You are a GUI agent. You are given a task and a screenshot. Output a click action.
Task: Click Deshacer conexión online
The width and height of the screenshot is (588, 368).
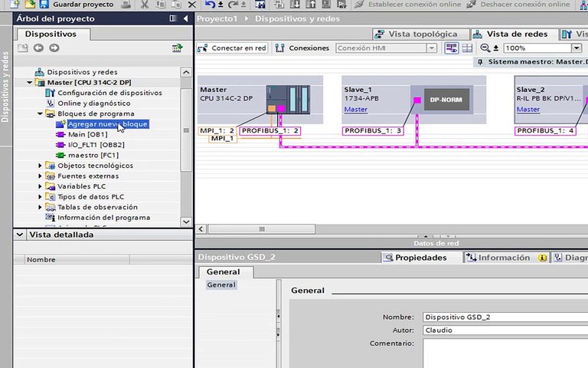click(518, 5)
